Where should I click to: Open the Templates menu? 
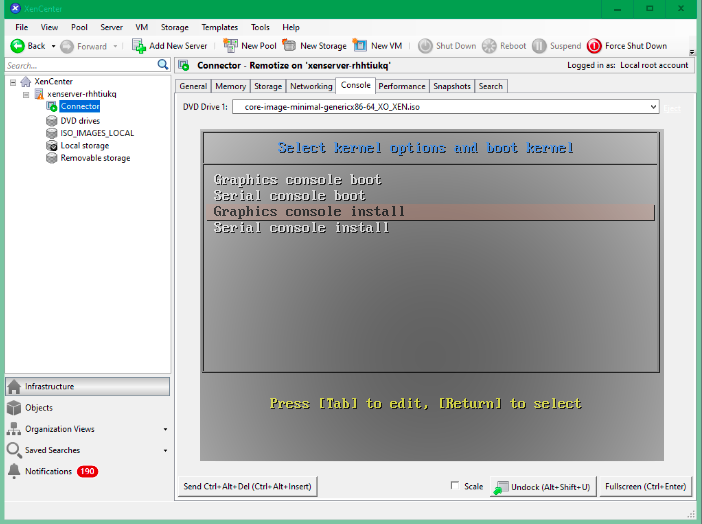pos(219,27)
